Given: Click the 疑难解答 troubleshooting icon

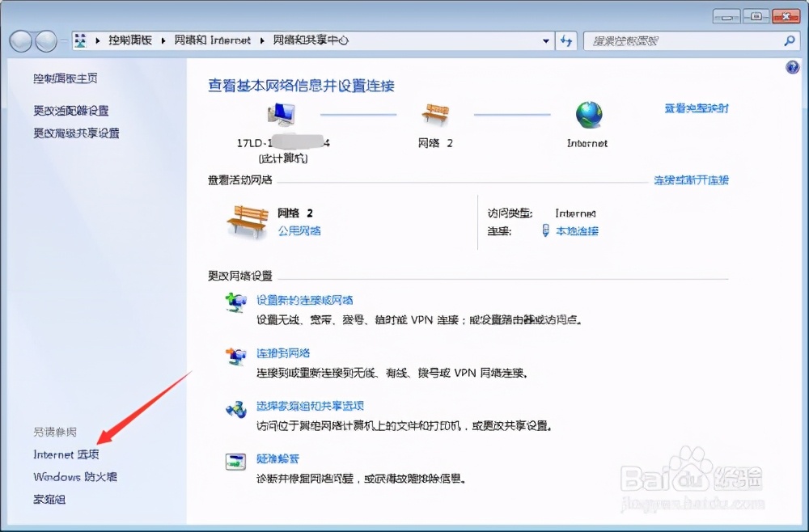Looking at the screenshot, I should (x=235, y=461).
